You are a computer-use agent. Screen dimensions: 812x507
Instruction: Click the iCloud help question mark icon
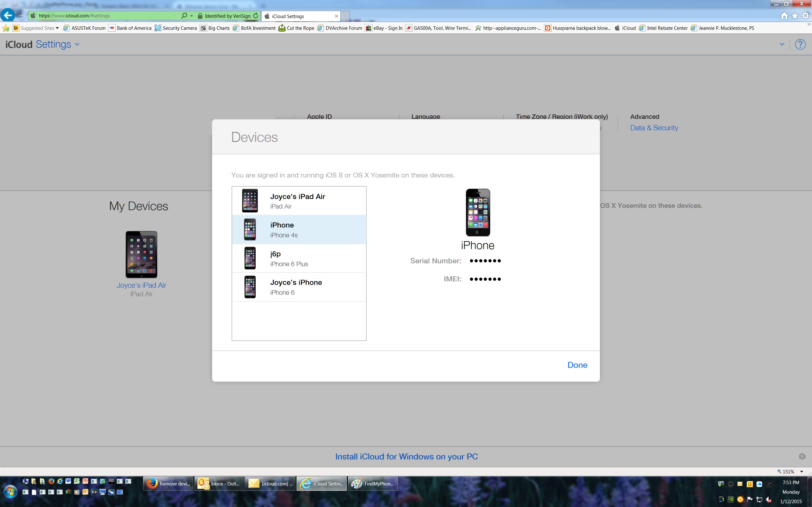(x=800, y=45)
